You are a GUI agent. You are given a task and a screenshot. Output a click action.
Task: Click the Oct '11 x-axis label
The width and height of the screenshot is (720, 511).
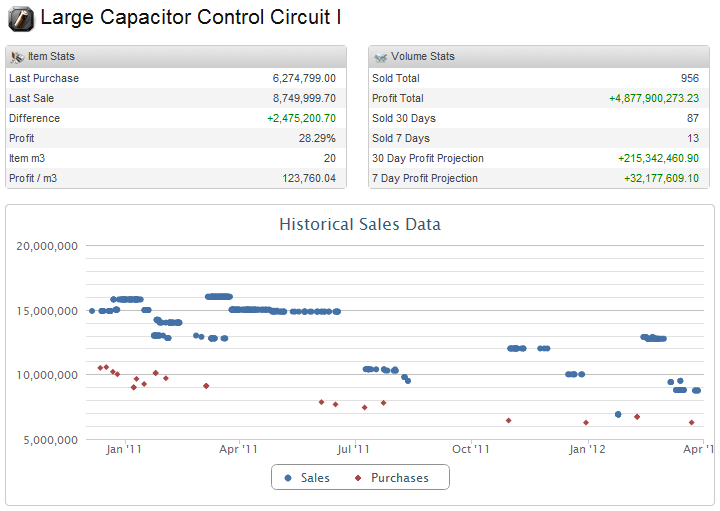pyautogui.click(x=470, y=450)
